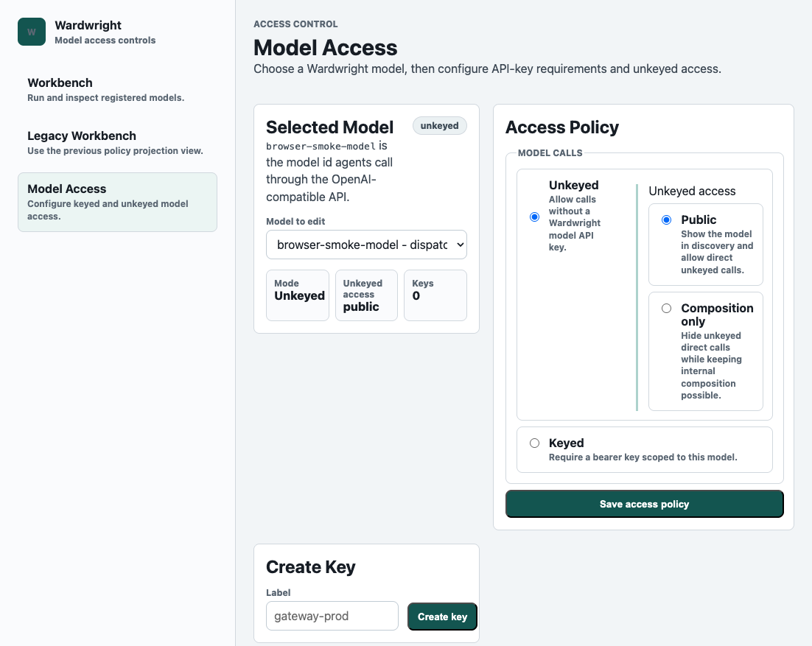
Task: Click the Selected Model heading
Action: pos(330,127)
